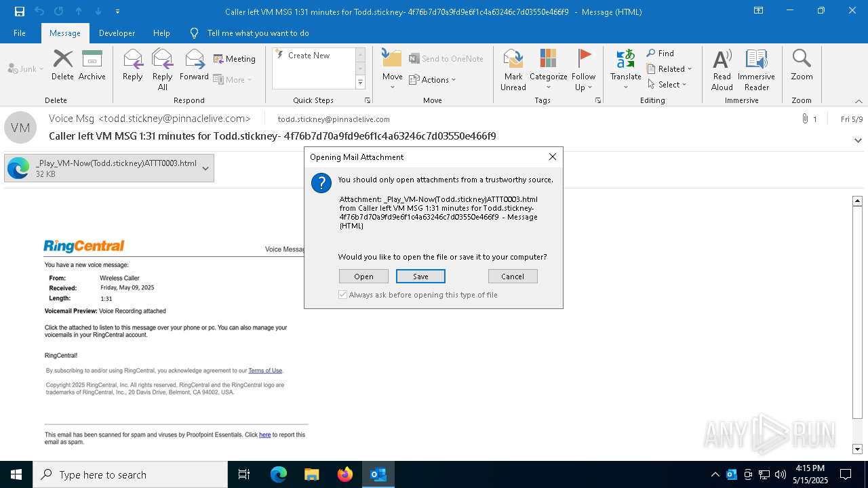Click the Save icon in title bar

tap(20, 12)
